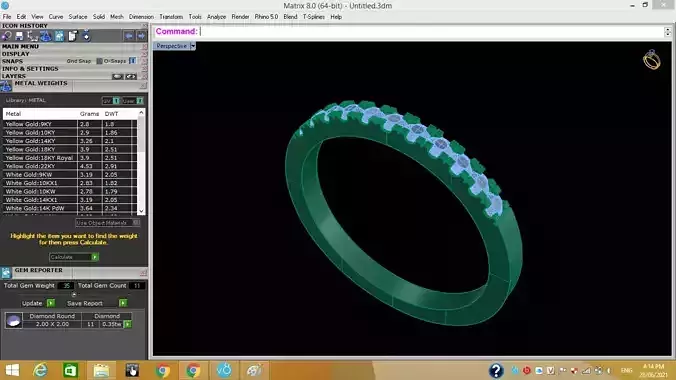The height and width of the screenshot is (380, 676).
Task: Toggle the O-Snaps checkbox
Action: 132,61
